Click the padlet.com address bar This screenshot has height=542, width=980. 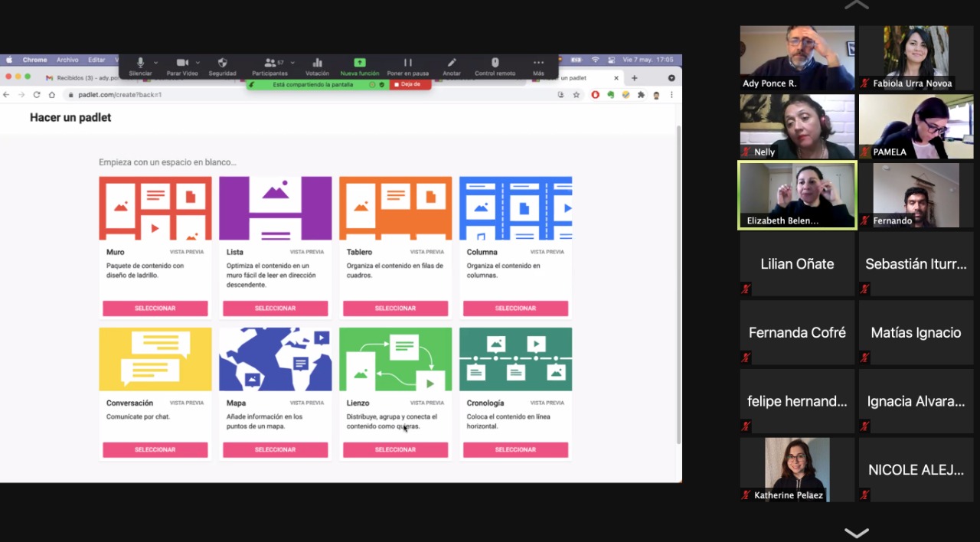pos(306,95)
